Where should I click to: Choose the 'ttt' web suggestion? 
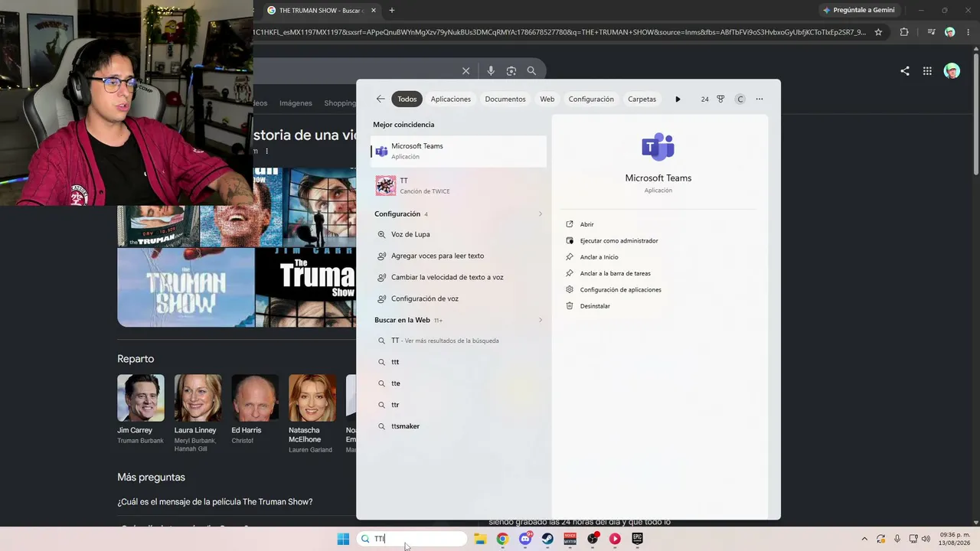coord(459,362)
